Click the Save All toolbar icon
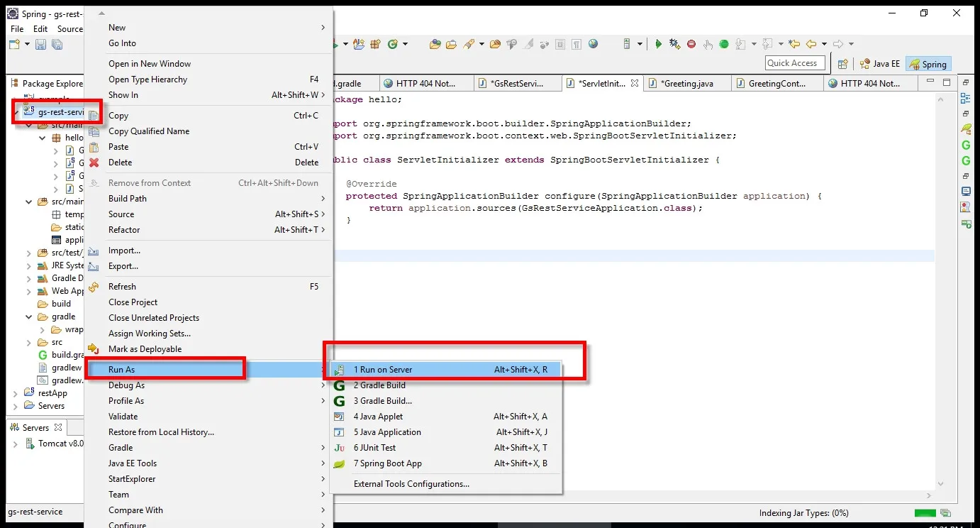Screen dimensions: 980x528 (x=57, y=45)
